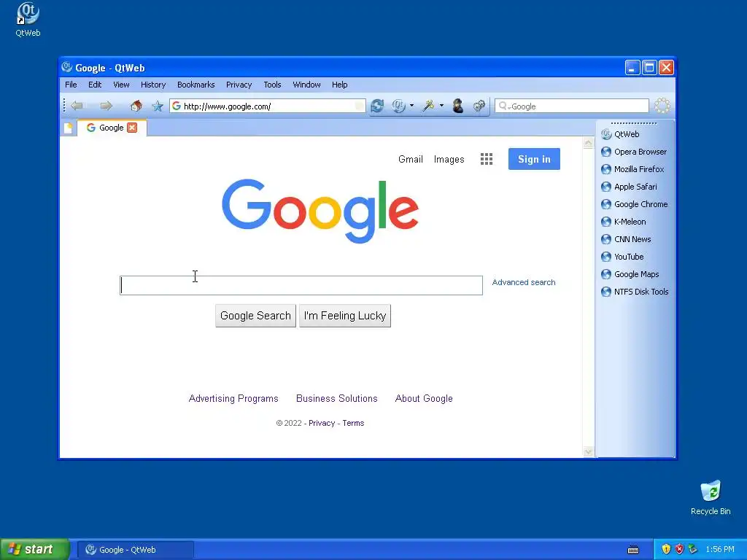Open the Mozilla Firefox bookmark

point(632,169)
